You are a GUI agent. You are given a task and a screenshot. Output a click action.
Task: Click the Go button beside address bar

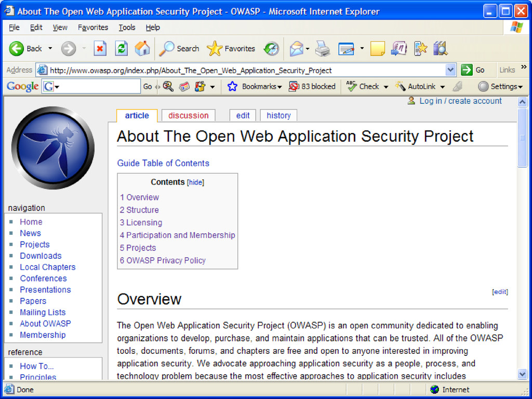pyautogui.click(x=473, y=70)
